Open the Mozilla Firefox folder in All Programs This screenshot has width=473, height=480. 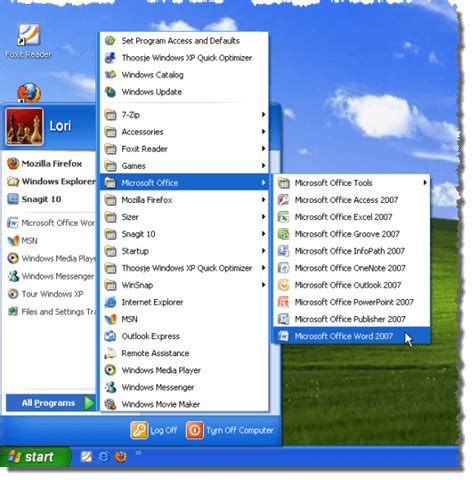184,200
